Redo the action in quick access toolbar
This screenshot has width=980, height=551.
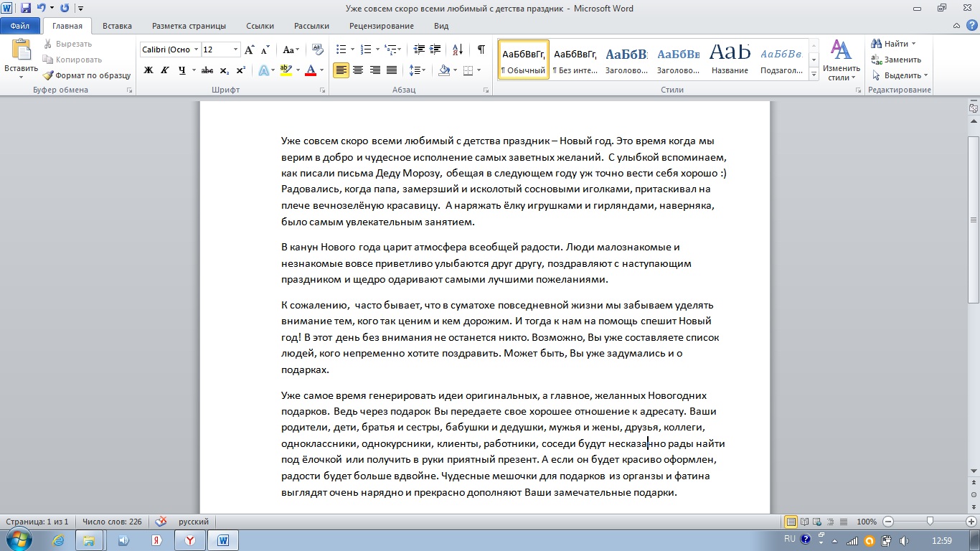pos(65,9)
